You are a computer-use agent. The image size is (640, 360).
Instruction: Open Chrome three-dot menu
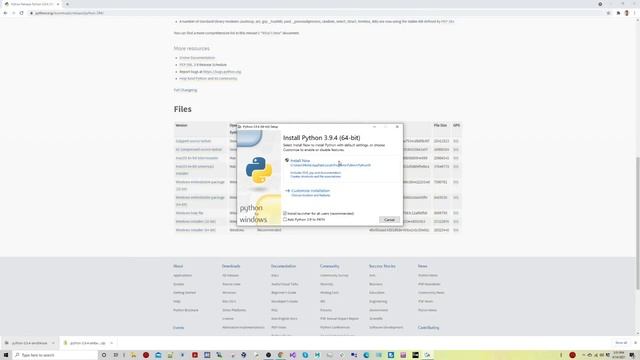click(635, 13)
